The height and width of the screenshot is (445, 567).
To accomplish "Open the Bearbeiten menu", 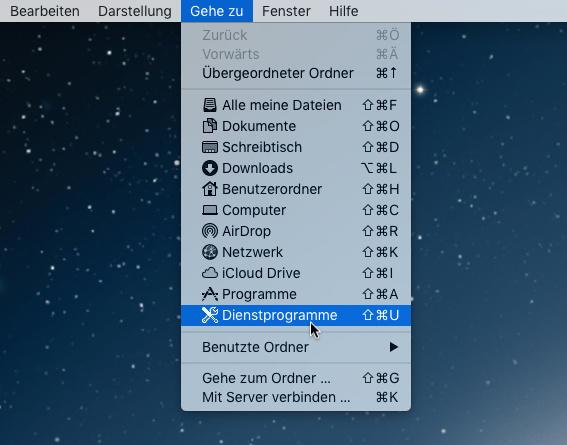I will 45,11.
